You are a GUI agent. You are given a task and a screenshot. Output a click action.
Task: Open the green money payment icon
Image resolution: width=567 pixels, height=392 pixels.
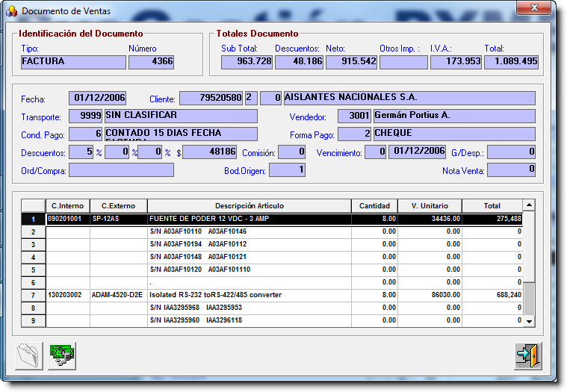[62, 356]
